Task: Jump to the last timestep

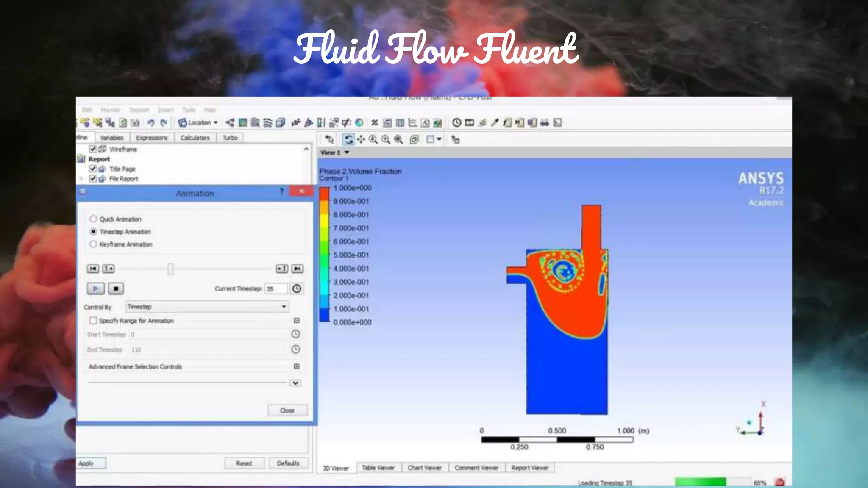Action: (298, 269)
